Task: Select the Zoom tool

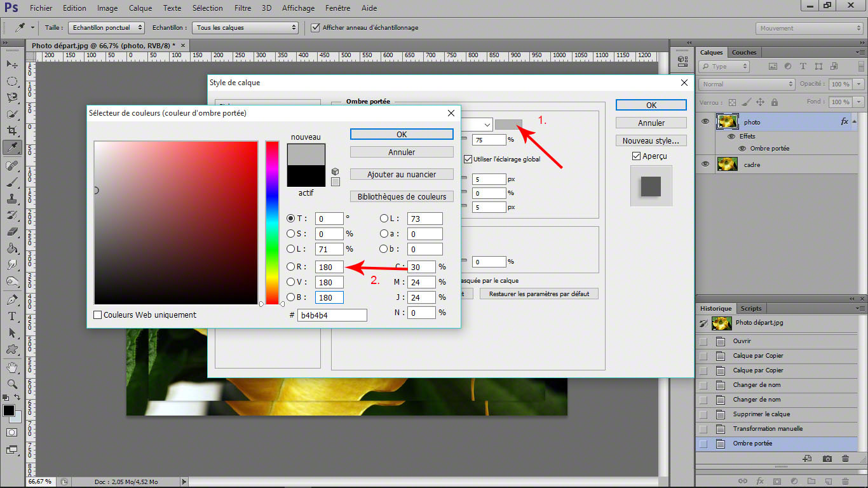Action: [x=12, y=384]
